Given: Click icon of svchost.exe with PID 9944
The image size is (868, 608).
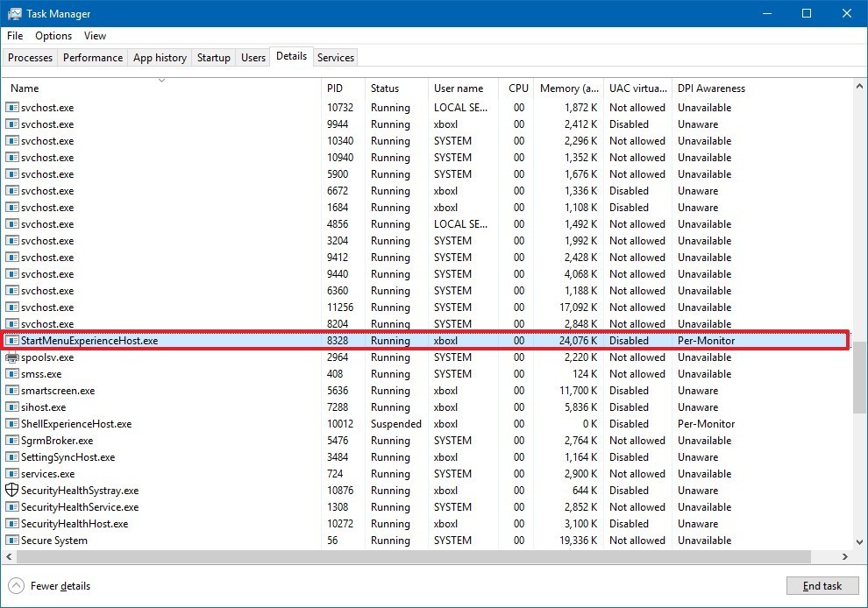Looking at the screenshot, I should 11,124.
